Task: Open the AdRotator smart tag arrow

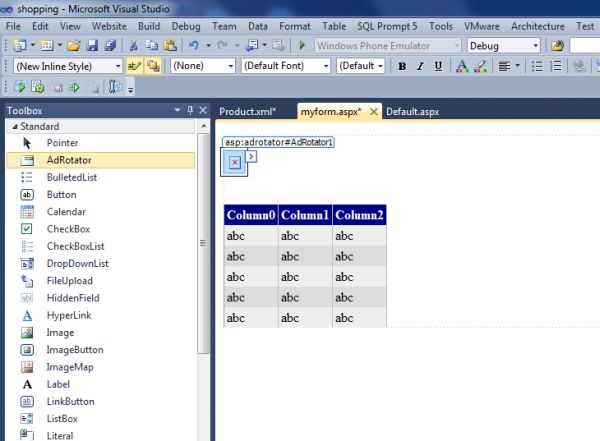Action: click(x=251, y=156)
